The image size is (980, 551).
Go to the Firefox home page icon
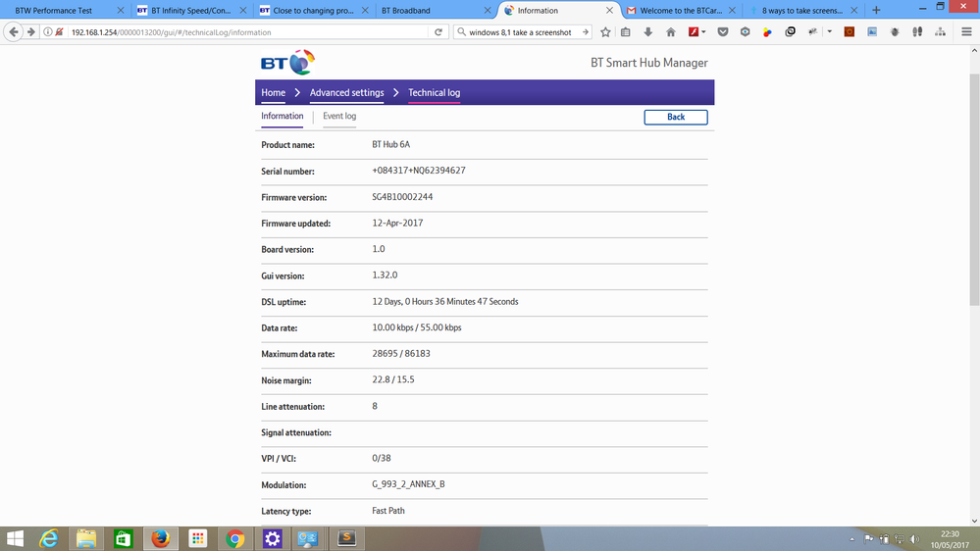tap(671, 31)
